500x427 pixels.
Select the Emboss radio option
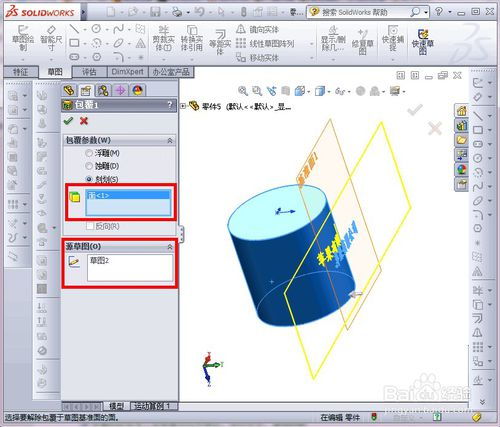(x=103, y=153)
